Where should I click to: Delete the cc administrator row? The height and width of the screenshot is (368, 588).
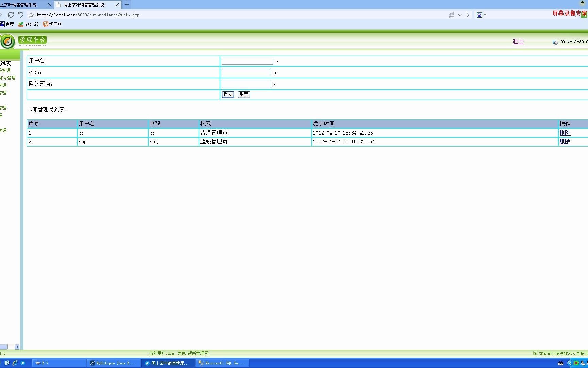tap(565, 133)
